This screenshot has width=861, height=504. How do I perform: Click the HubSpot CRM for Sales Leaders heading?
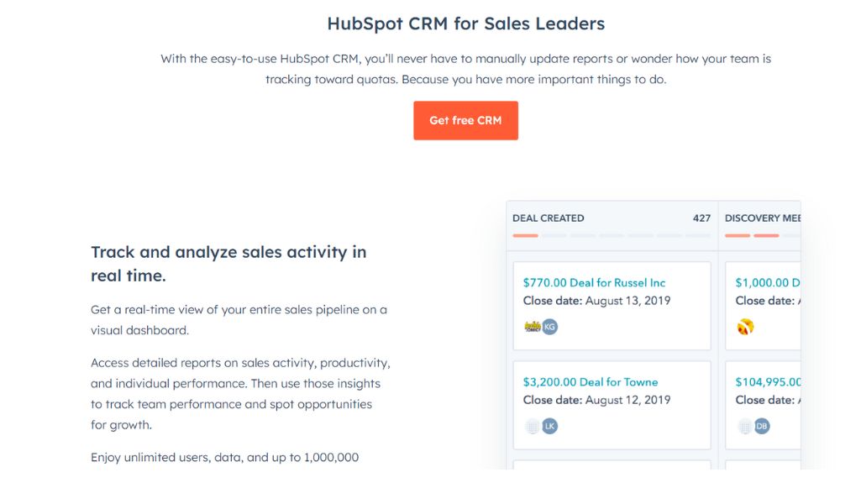(465, 24)
